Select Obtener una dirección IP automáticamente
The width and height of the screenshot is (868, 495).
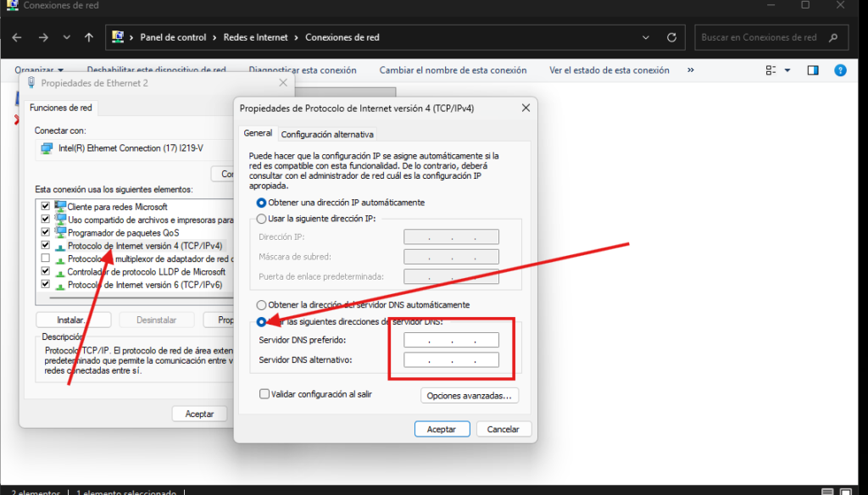click(x=262, y=203)
